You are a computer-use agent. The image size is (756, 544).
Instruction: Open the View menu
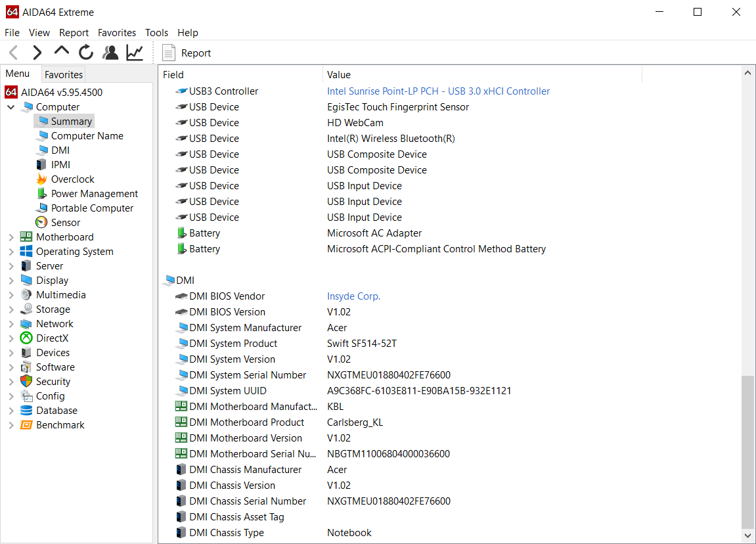pos(39,32)
